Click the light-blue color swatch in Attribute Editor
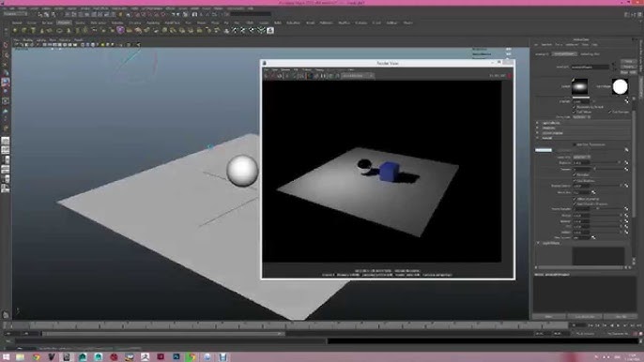The image size is (644, 362). 544,150
